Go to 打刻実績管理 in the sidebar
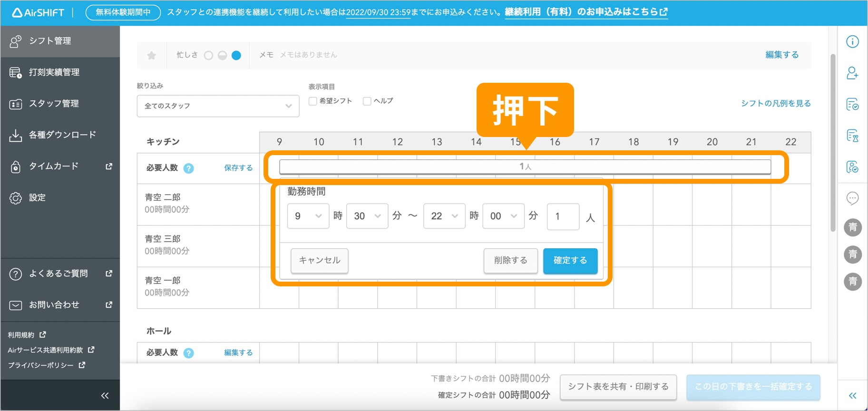The width and height of the screenshot is (868, 411). pyautogui.click(x=54, y=72)
